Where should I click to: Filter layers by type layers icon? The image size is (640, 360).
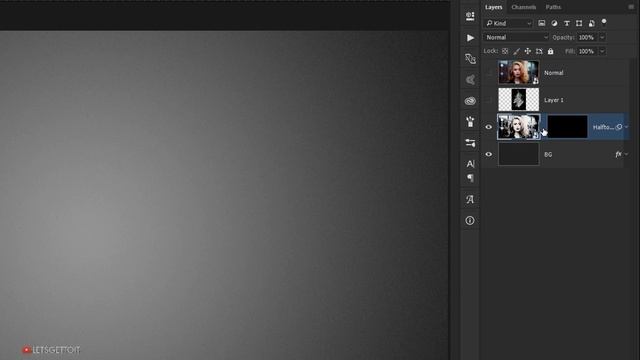pos(567,23)
